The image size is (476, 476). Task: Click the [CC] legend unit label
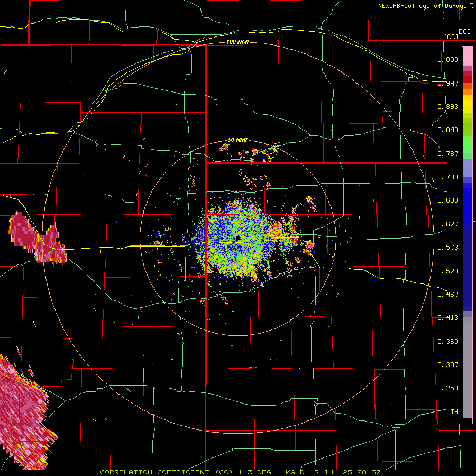point(452,36)
